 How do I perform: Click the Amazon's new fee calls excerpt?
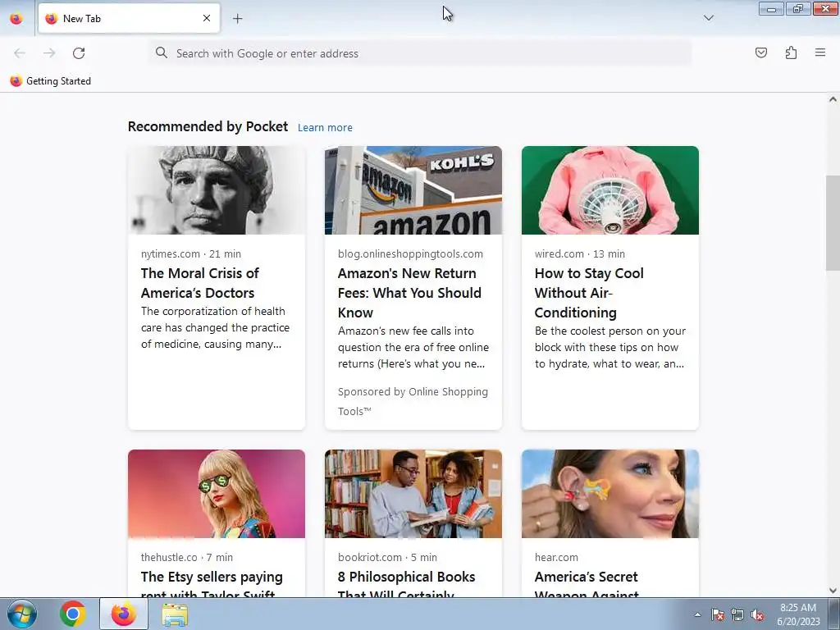pos(413,347)
